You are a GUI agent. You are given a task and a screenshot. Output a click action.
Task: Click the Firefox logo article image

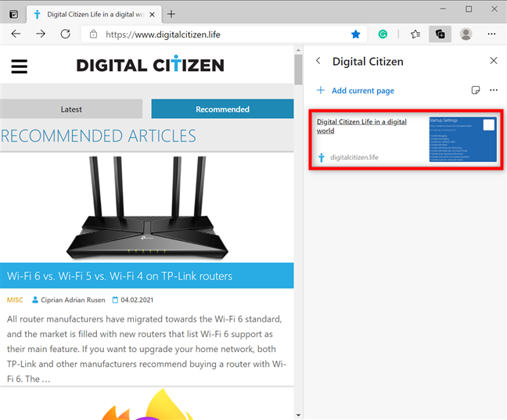[148, 404]
